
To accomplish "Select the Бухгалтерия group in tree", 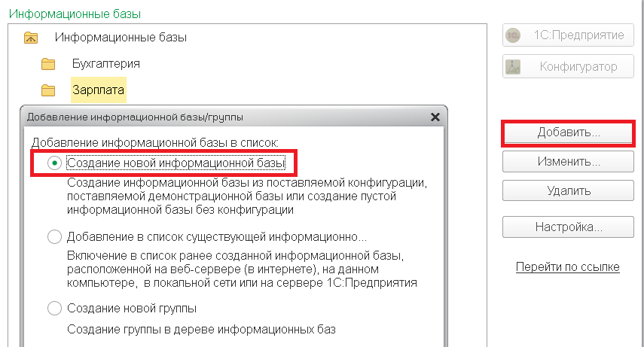I will [106, 64].
